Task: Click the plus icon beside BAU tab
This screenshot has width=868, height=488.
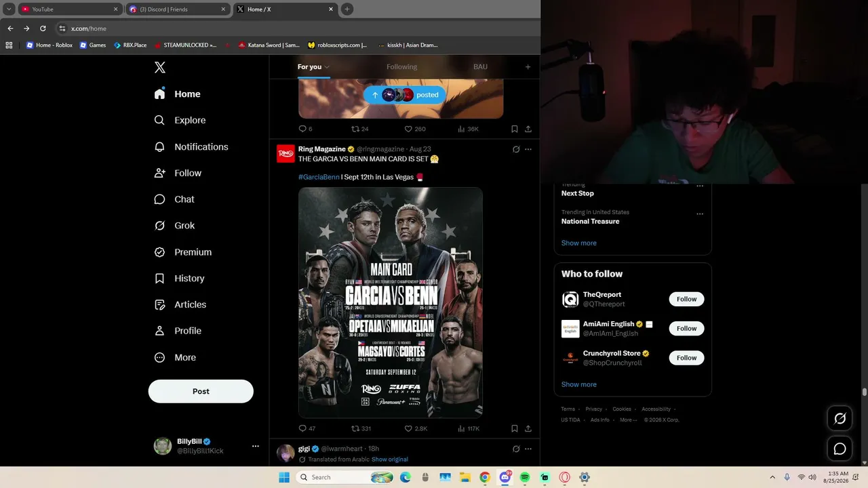Action: (x=528, y=66)
